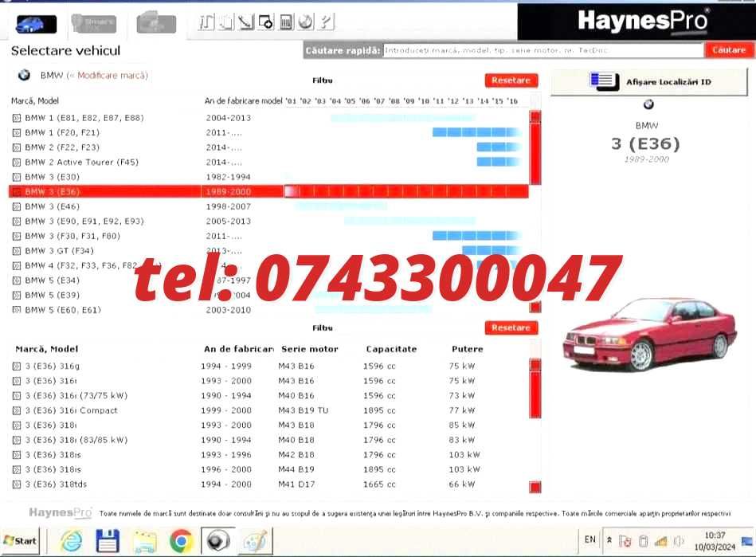Click the arrow icon for 3 (E36) 316i (73/75 kW)
Image resolution: width=756 pixels, height=557 pixels.
tap(17, 396)
